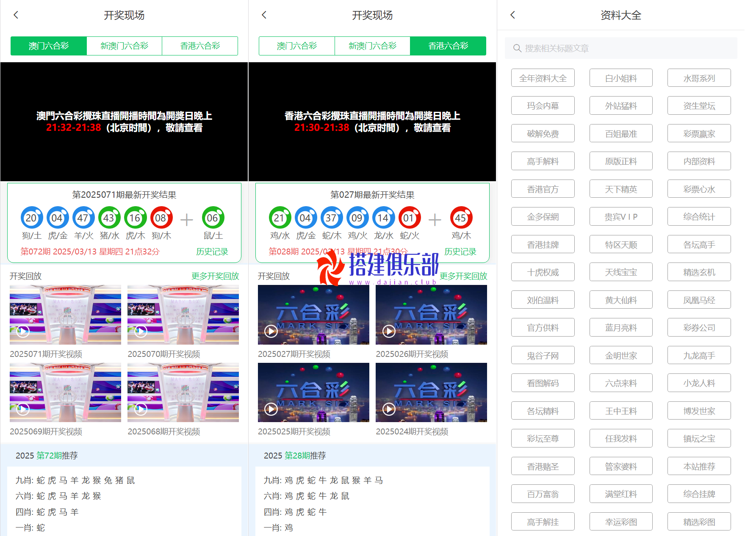
Task: Open the 管家婆料 category
Action: tap(621, 466)
